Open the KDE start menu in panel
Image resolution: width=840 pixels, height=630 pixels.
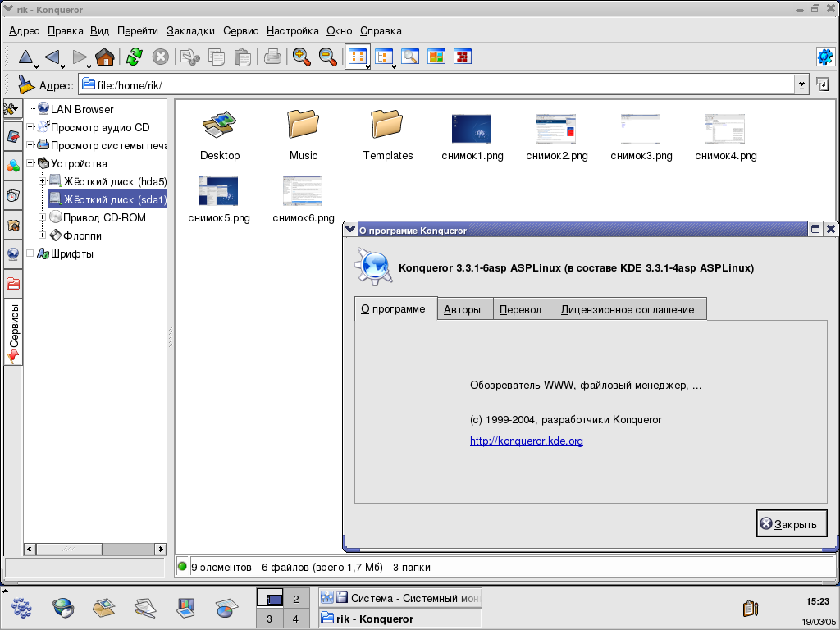tap(21, 608)
